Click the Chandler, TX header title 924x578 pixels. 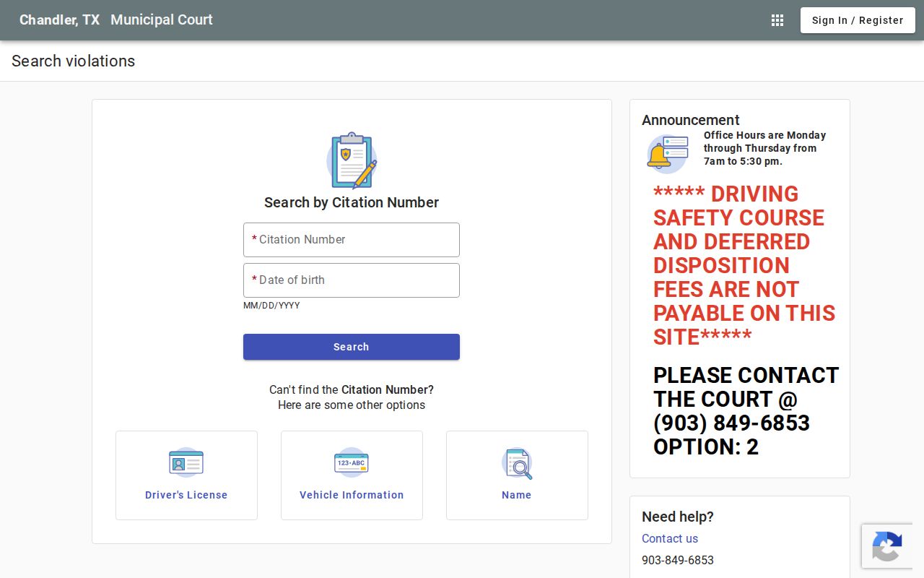59,20
